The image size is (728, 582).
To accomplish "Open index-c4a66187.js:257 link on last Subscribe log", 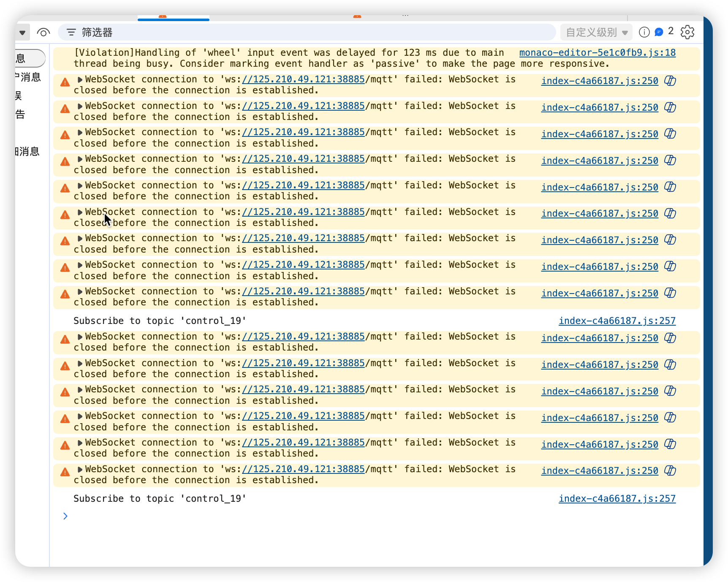I will [x=617, y=498].
